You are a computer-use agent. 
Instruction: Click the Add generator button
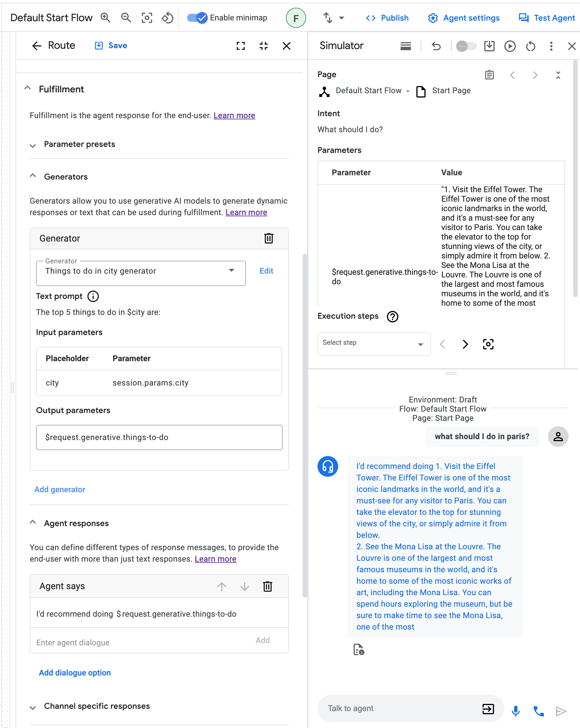coord(60,489)
